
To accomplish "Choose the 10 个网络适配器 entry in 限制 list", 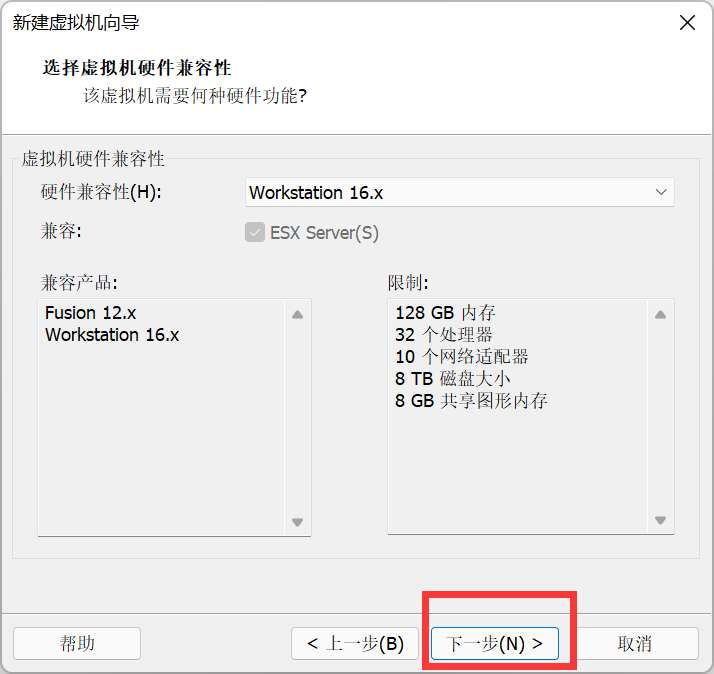I will 461,357.
